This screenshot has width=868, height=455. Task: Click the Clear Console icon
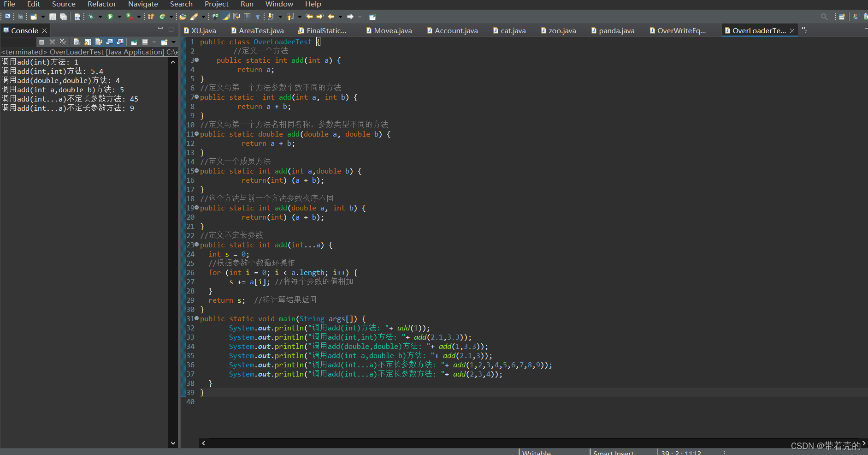[77, 42]
